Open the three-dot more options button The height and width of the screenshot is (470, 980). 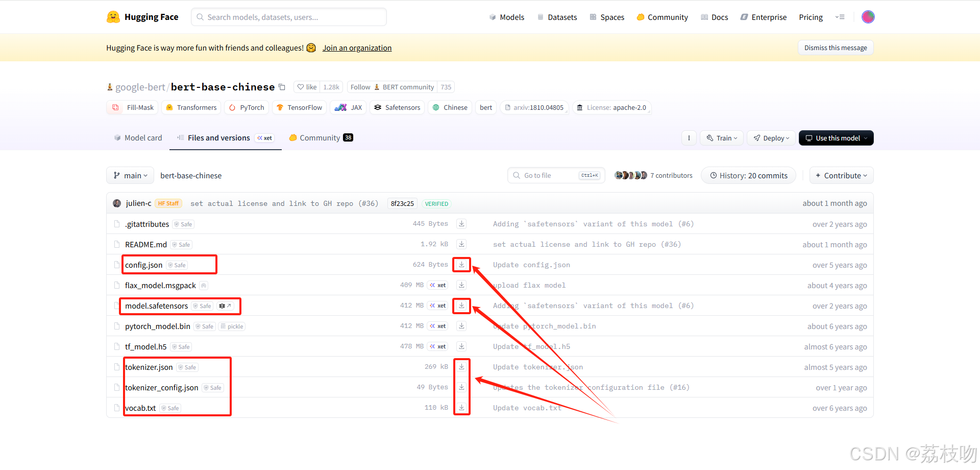pyautogui.click(x=689, y=138)
